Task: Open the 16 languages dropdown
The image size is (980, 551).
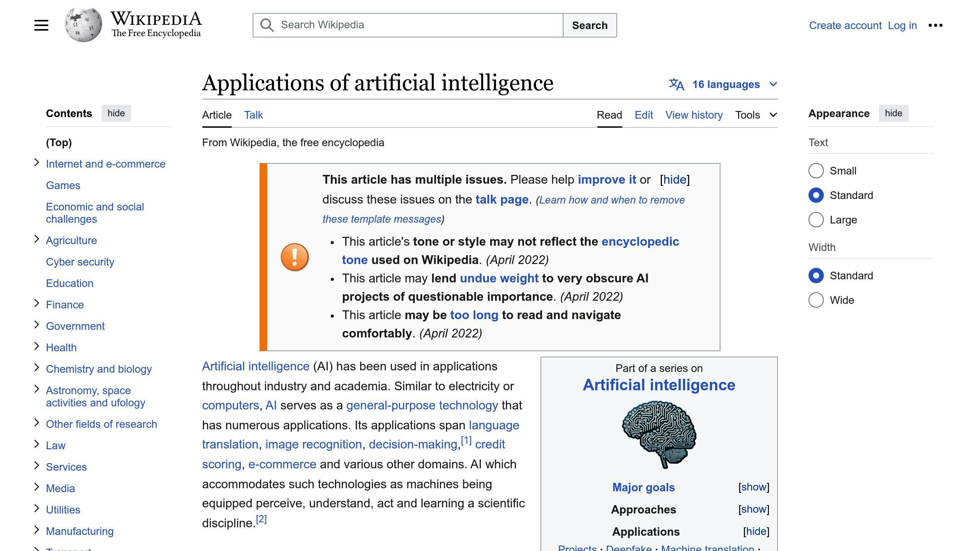Action: coord(723,84)
